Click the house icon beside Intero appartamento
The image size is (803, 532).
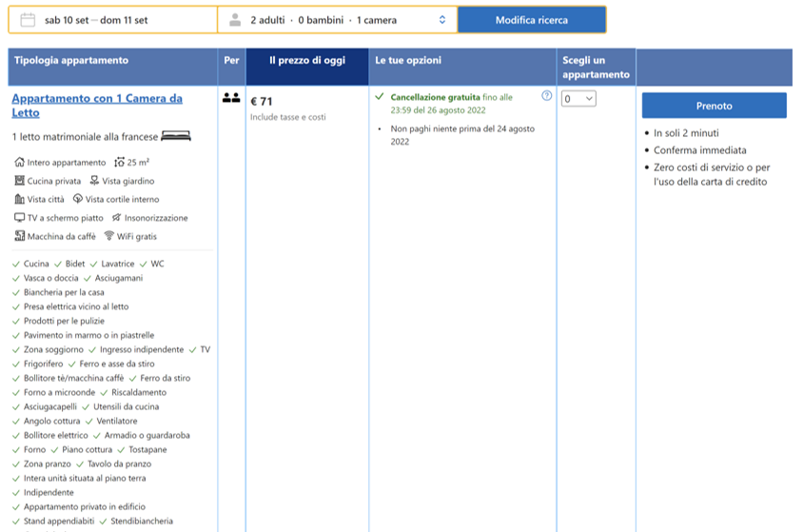[19, 163]
